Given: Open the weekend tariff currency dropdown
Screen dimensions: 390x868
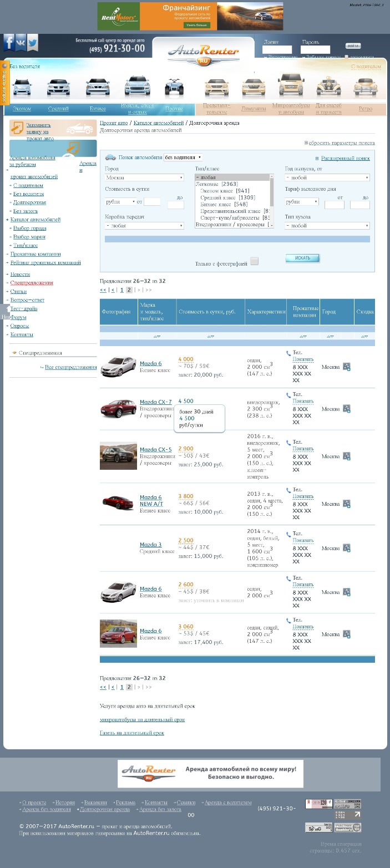Looking at the screenshot, I should pos(302,202).
